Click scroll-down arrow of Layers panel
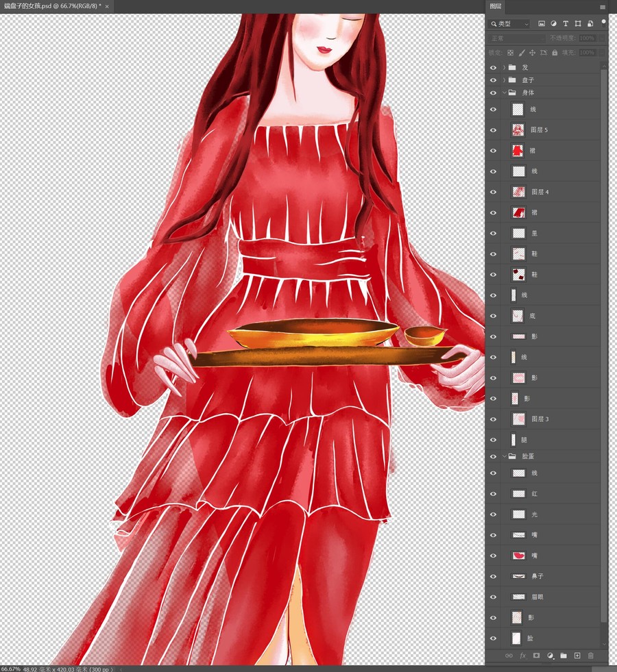617x672 pixels. pos(604,644)
